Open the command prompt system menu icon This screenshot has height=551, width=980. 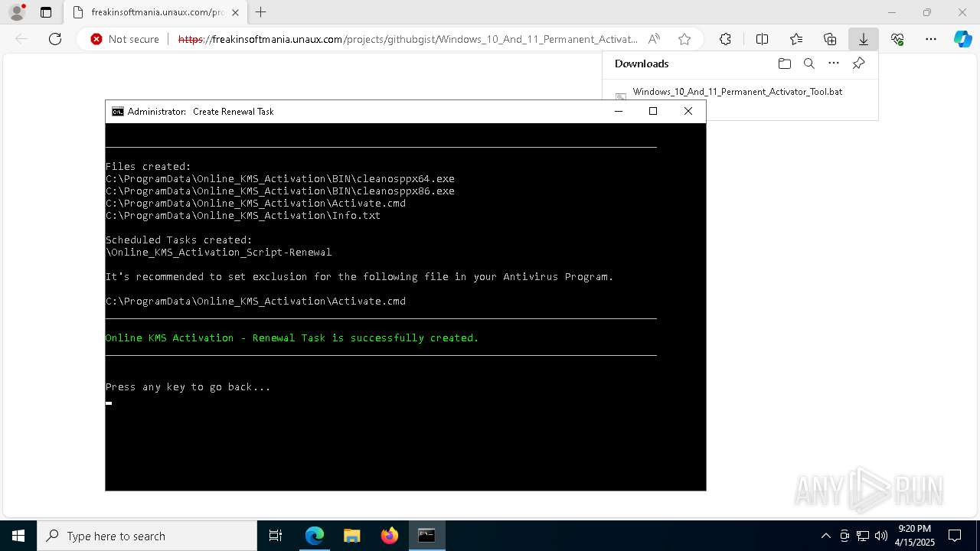[x=117, y=111]
